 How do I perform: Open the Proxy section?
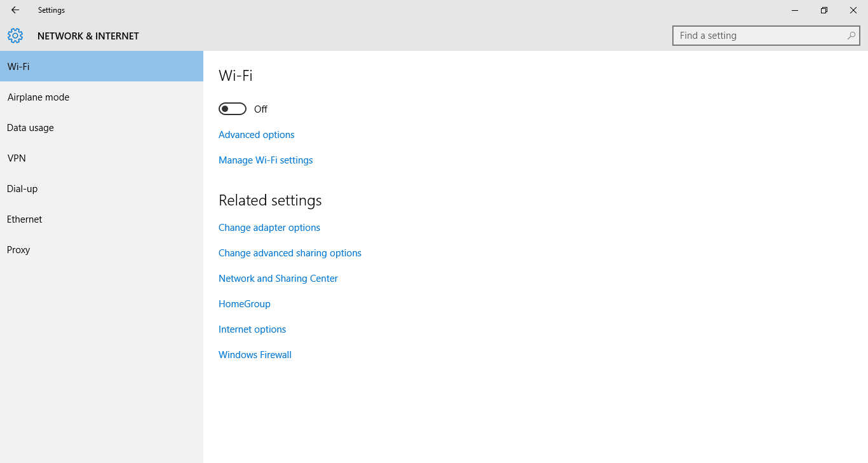(x=102, y=249)
